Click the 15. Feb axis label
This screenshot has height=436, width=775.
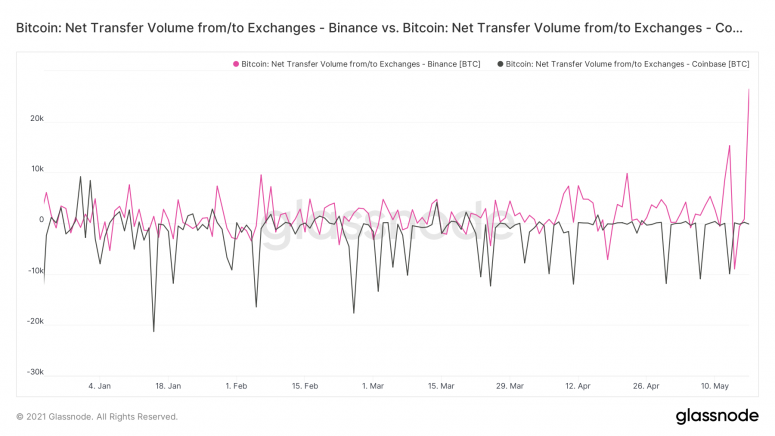click(304, 385)
